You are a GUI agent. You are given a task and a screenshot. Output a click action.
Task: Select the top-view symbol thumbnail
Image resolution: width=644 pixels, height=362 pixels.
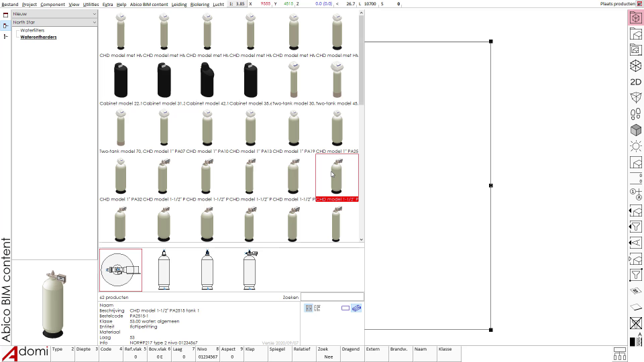(x=121, y=270)
